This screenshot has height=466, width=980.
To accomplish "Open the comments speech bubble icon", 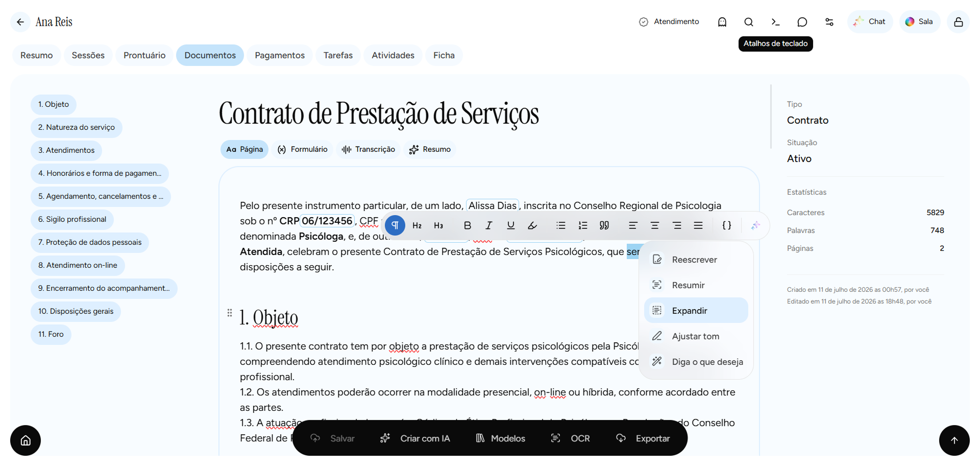I will (802, 22).
